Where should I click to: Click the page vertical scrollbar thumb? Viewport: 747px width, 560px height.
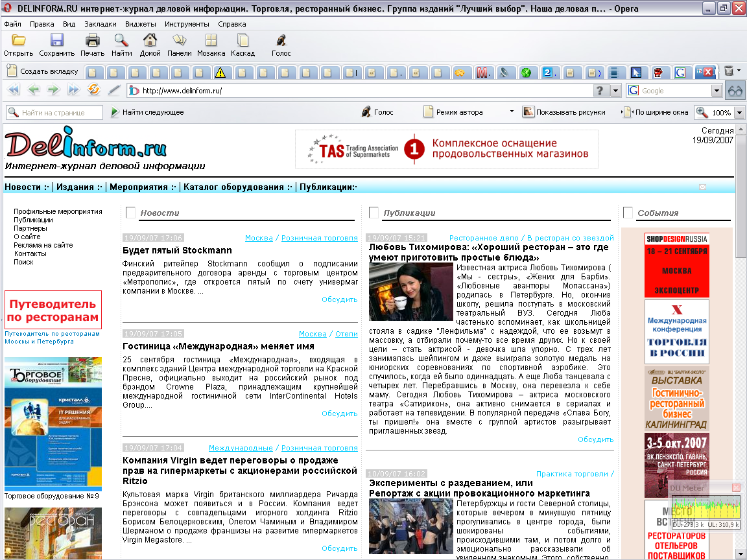tap(741, 198)
